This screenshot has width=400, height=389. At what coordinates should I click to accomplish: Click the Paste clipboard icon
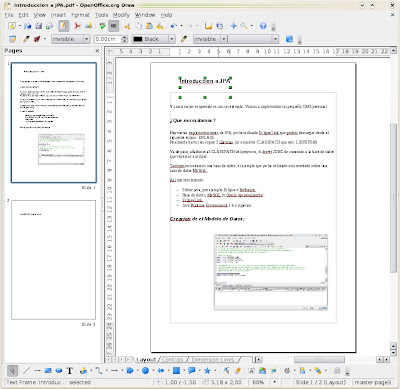coord(149,26)
